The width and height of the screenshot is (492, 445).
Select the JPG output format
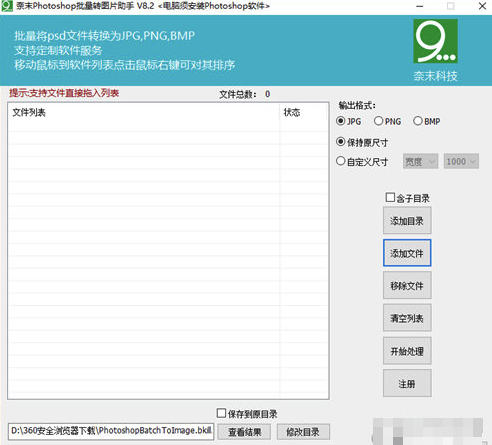(x=349, y=121)
